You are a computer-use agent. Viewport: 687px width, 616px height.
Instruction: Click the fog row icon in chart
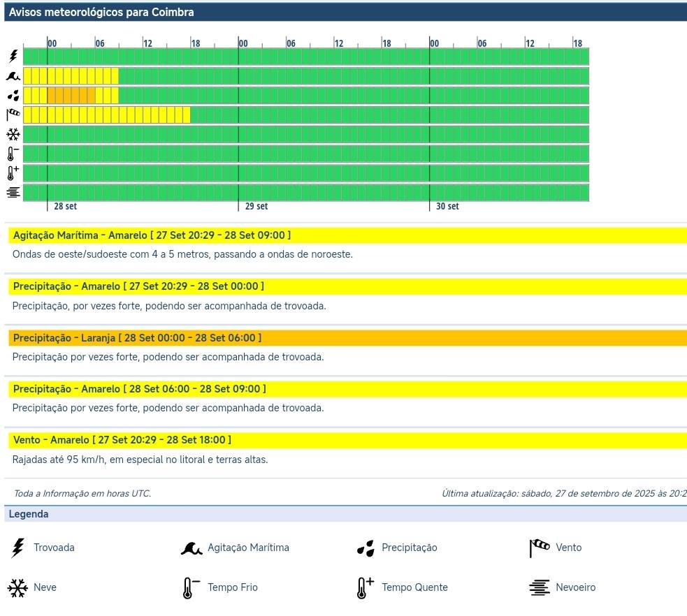click(13, 193)
